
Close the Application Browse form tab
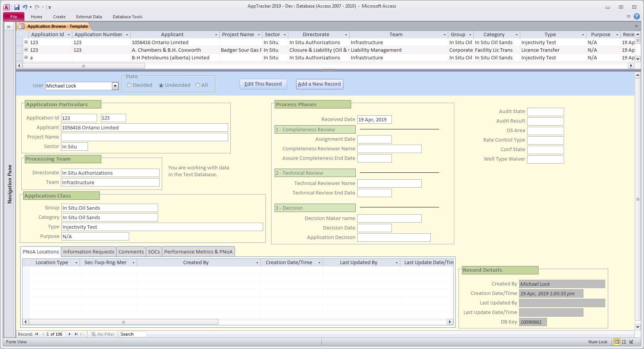[x=636, y=26]
